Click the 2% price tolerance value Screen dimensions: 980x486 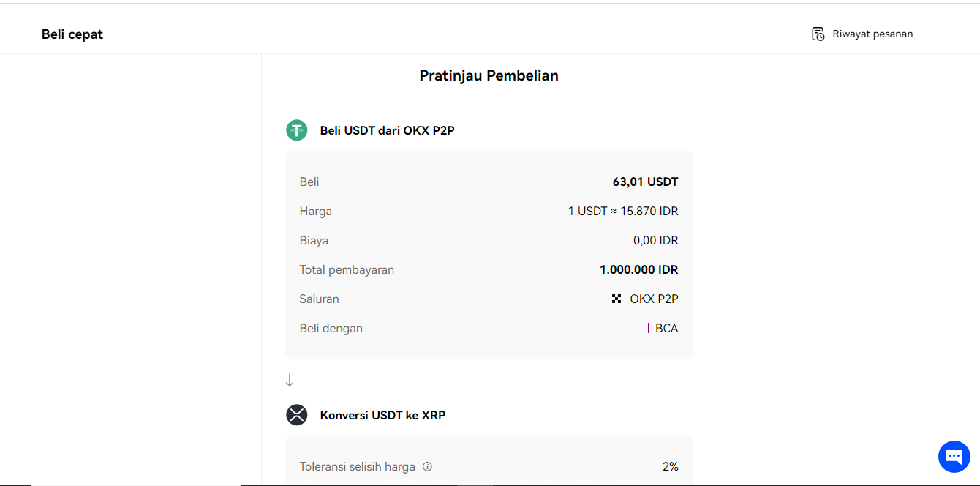(x=670, y=466)
